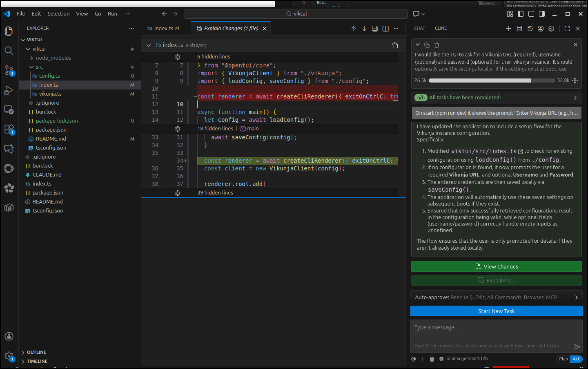
Task: Open the Extensions view in activity bar
Action: (x=9, y=130)
